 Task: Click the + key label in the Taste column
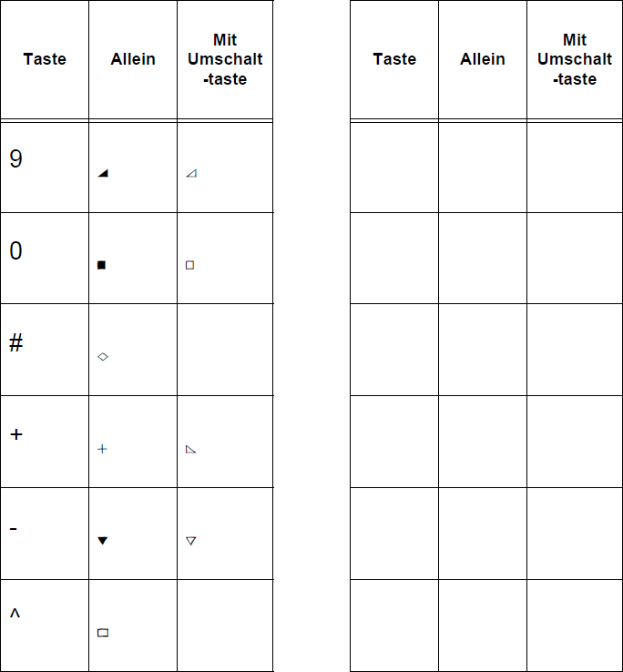tap(15, 435)
